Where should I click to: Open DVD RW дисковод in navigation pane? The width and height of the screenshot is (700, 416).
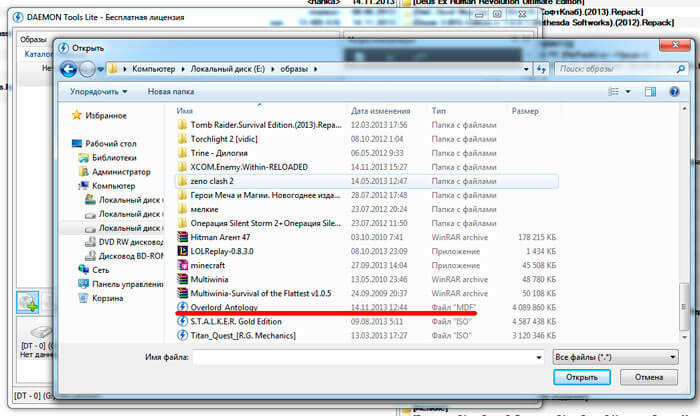coord(124,242)
